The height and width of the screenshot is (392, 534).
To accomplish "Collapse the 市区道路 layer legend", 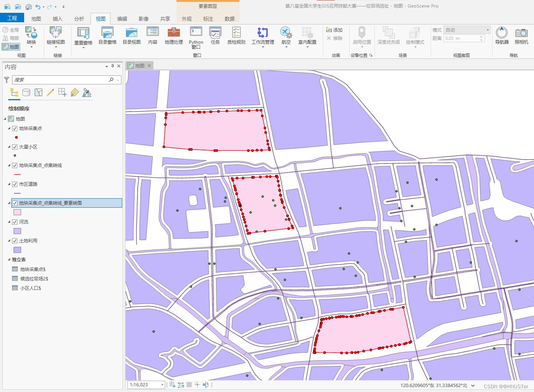I will [x=9, y=184].
